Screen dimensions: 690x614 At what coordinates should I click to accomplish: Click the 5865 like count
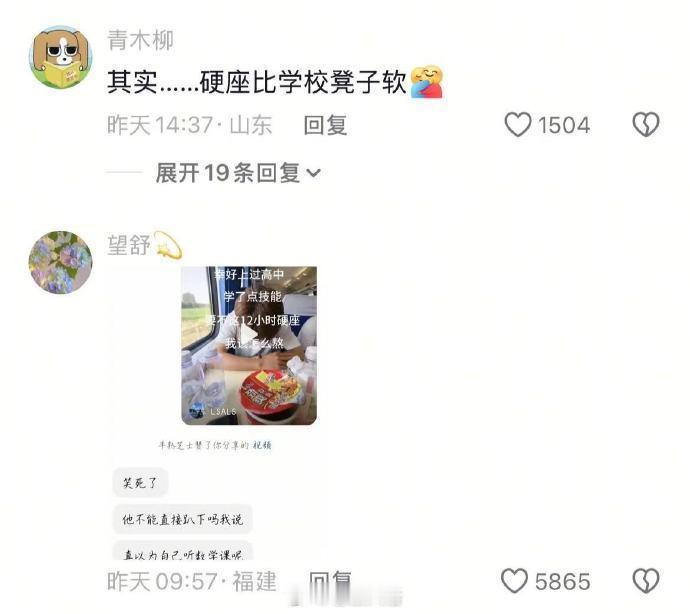coord(562,581)
